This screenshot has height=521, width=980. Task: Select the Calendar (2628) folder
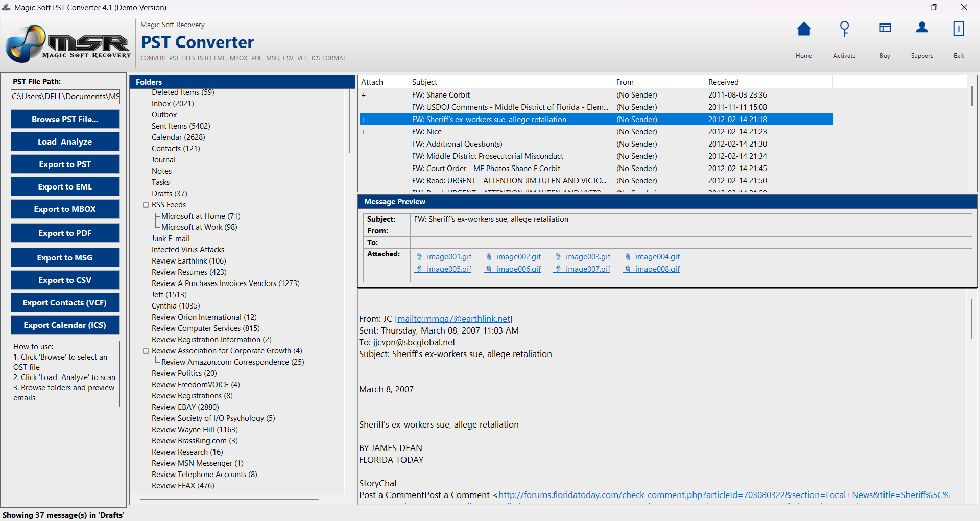[x=178, y=137]
